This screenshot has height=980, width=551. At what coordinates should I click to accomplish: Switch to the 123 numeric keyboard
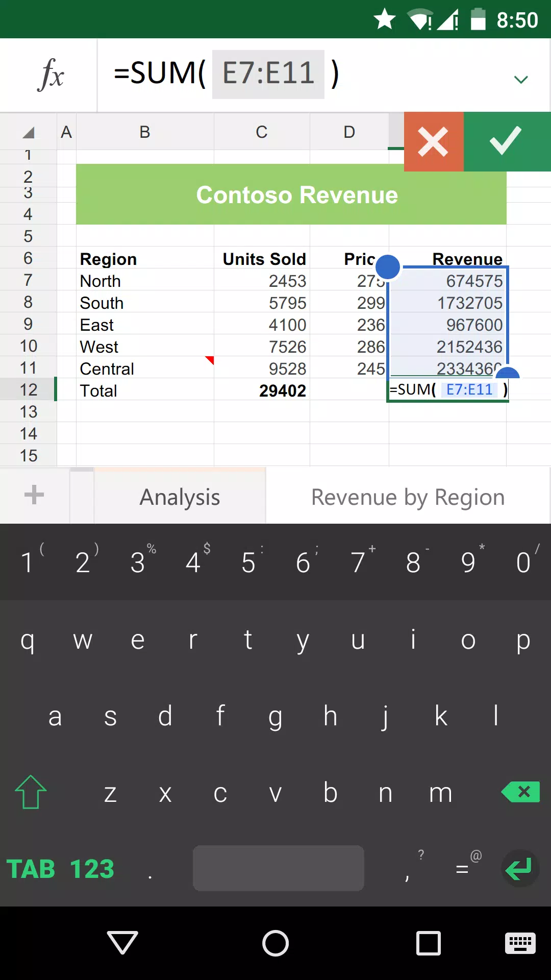(92, 869)
